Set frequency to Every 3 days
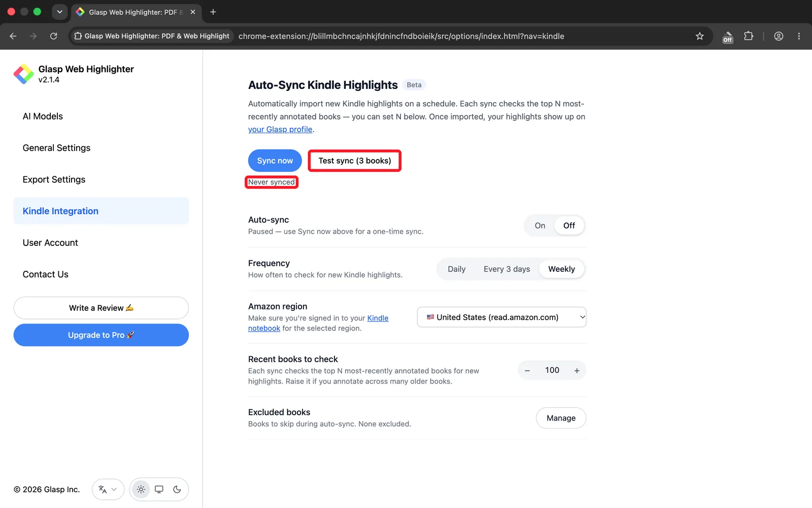812x508 pixels. (506, 269)
